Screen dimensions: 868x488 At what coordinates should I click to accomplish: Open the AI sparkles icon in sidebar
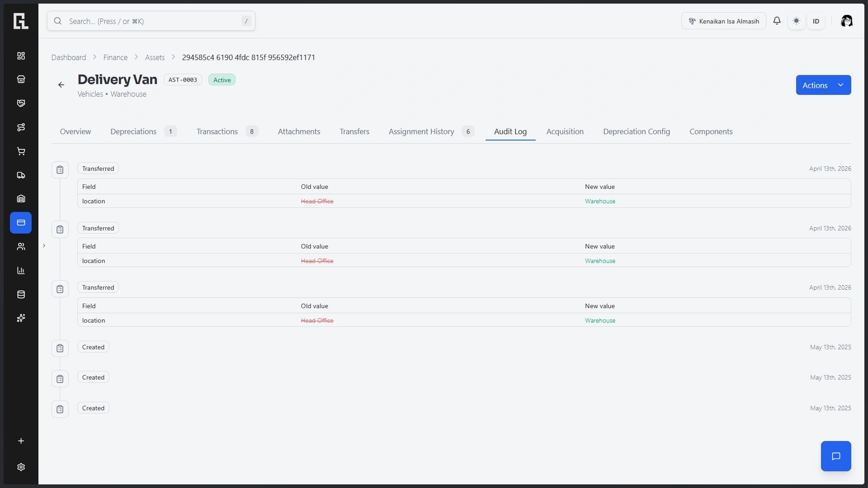(x=21, y=318)
